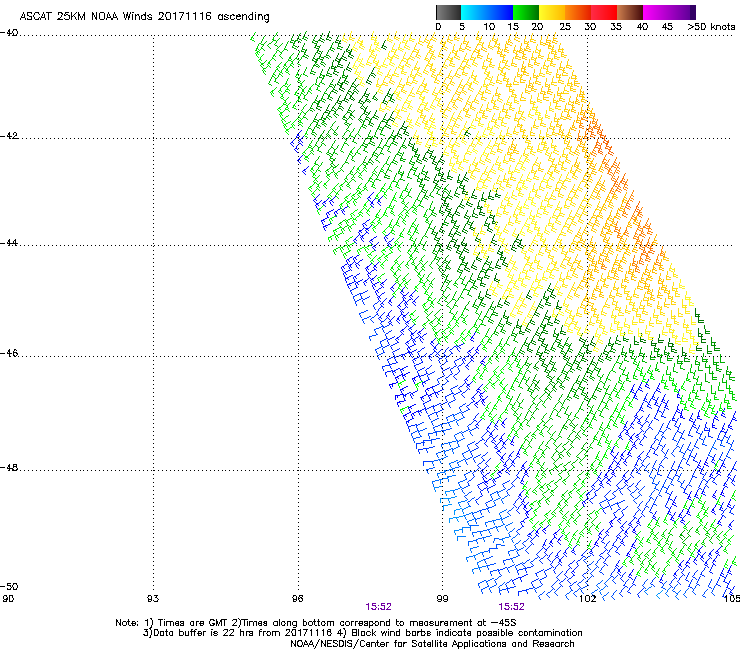The height and width of the screenshot is (650, 740).
Task: Click the orange 25-30 knots legend segment
Action: [x=578, y=12]
